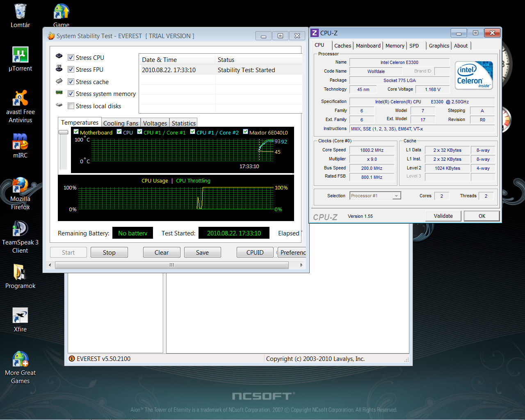Click Validate in CPU-Z
This screenshot has height=420, width=525.
[x=443, y=216]
